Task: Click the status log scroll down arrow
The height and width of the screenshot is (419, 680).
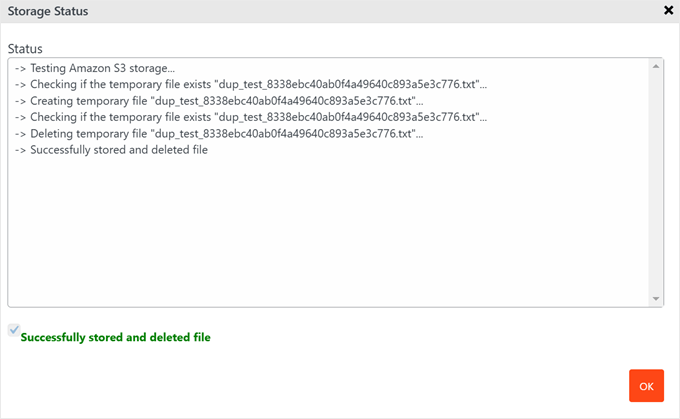Action: pos(657,299)
